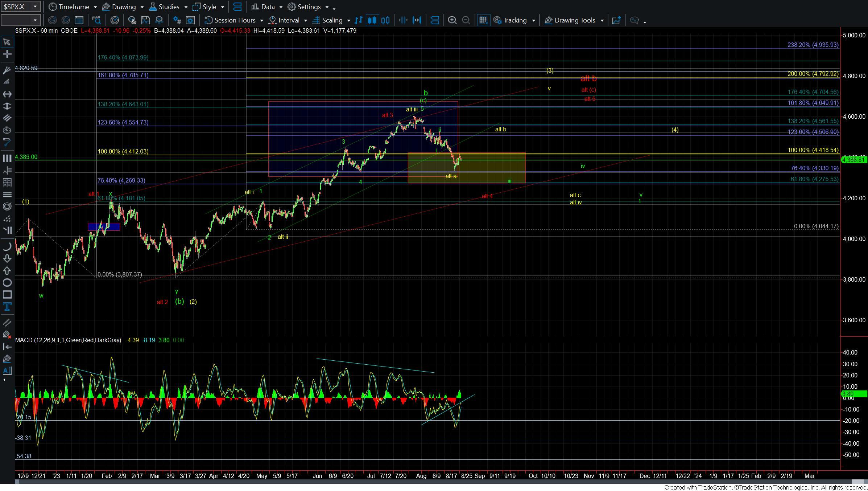Screen dimensions: 868x491
Task: Select the Fibonacci retracement lines tool
Action: pyautogui.click(x=7, y=194)
